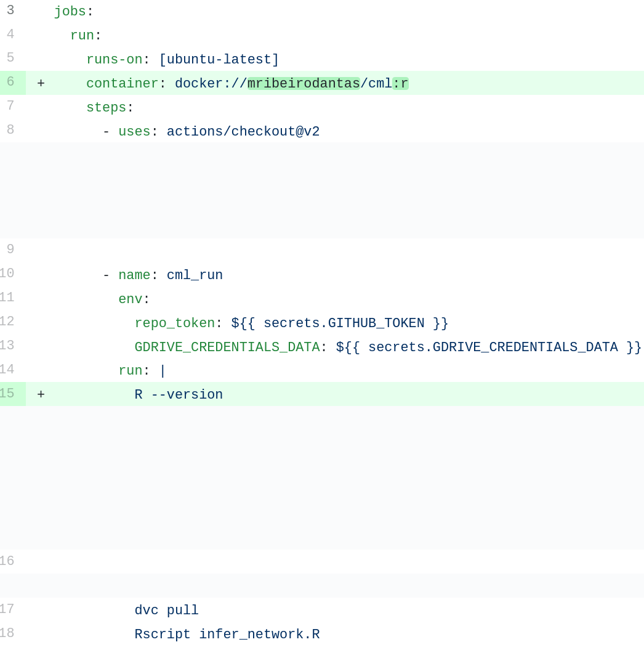Image resolution: width=644 pixels, height=650 pixels.
Task: Click the 'GDRIVE_CREDENTIALS_DATA' key name
Action: point(227,347)
